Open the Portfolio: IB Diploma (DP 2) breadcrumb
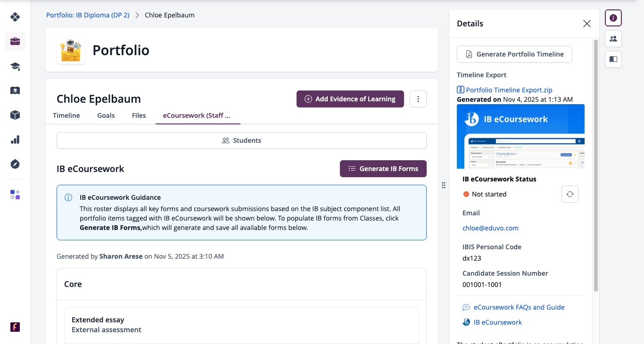 88,15
